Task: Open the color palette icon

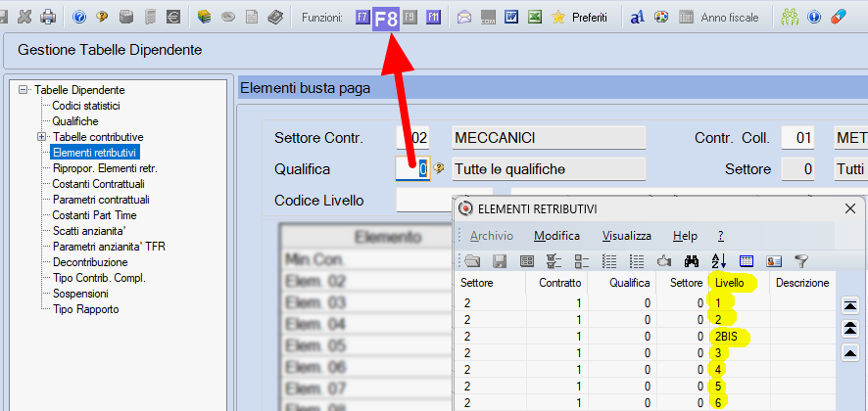Action: click(661, 18)
